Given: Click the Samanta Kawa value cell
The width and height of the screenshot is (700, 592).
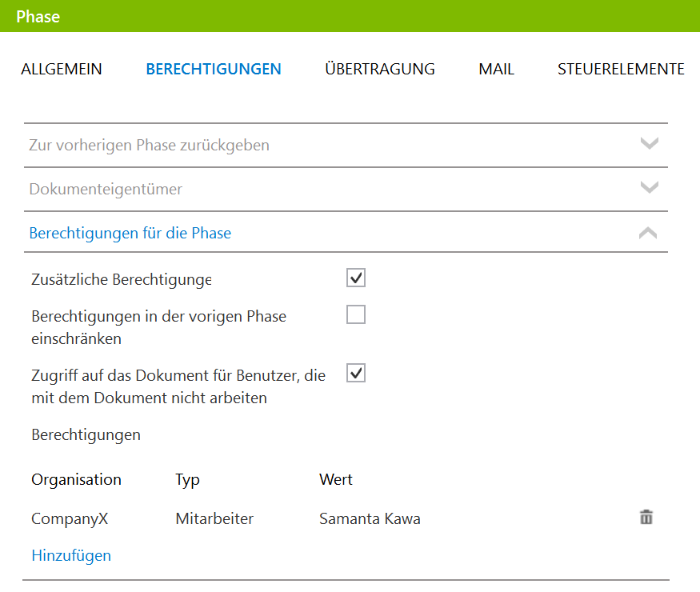Looking at the screenshot, I should click(370, 518).
